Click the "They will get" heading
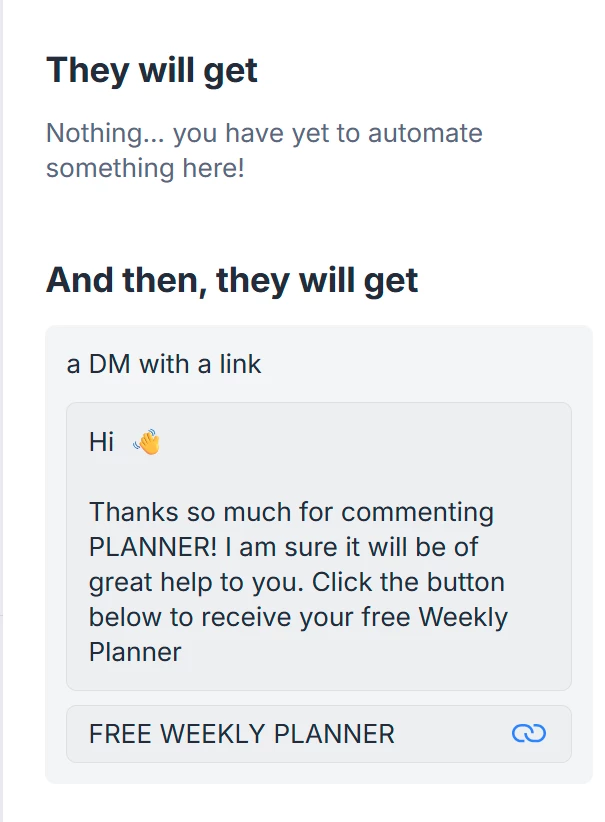 [x=152, y=71]
